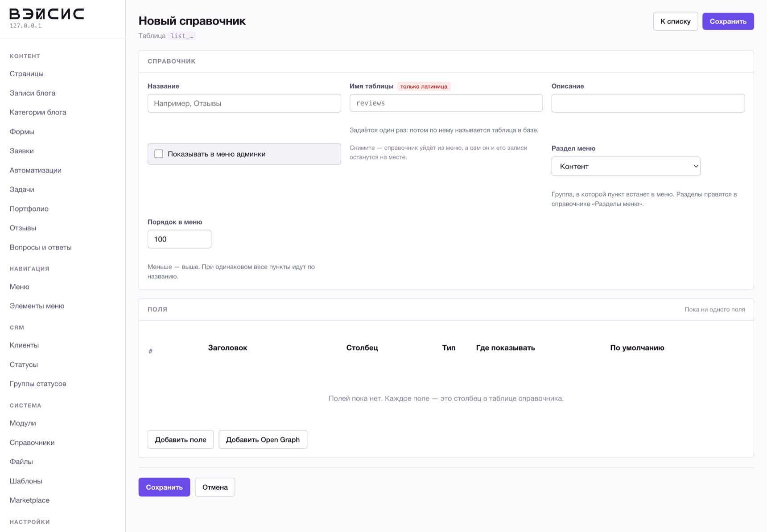Click 'Добавить поле' button

click(x=181, y=439)
